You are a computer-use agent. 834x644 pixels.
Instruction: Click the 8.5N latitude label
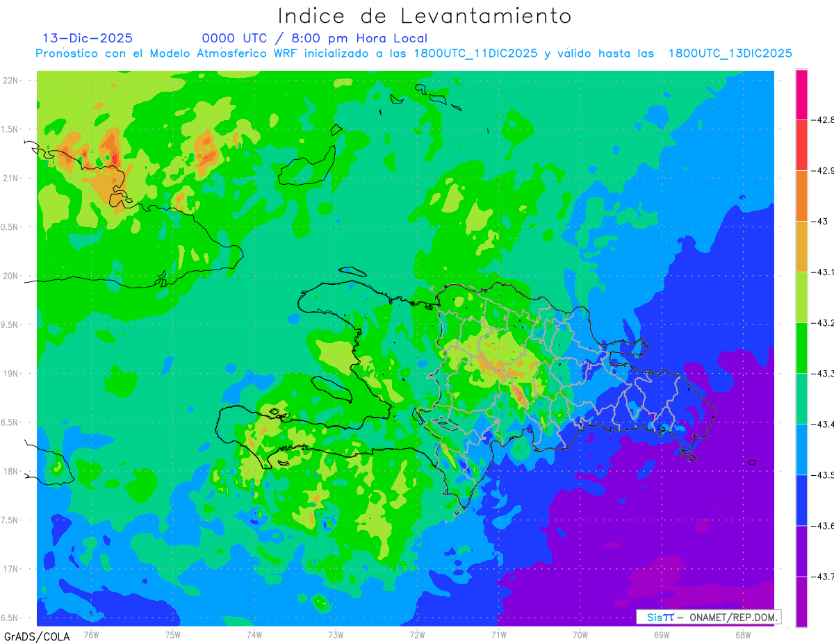[x=10, y=422]
